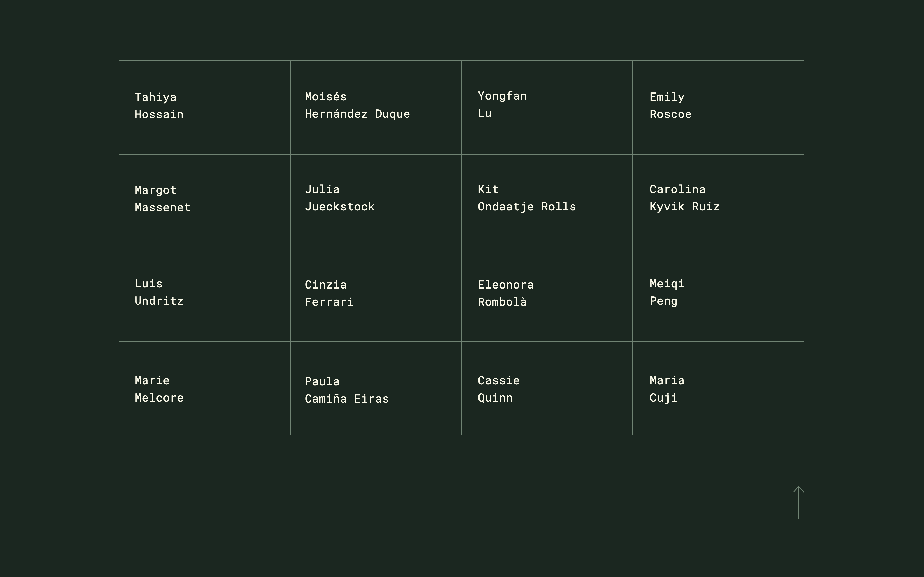Select Julia Jueckstock in the grid

click(340, 198)
